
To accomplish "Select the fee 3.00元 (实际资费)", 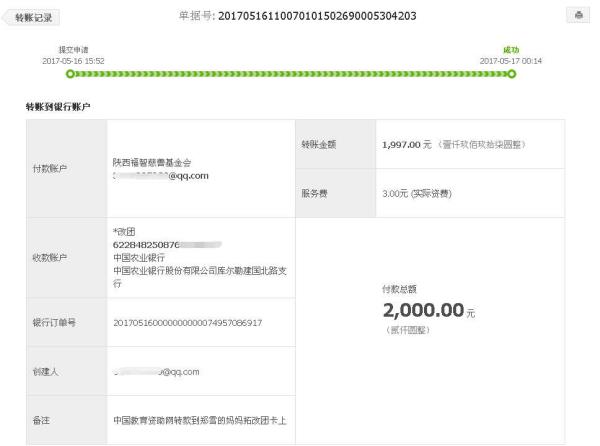I will pyautogui.click(x=417, y=194).
